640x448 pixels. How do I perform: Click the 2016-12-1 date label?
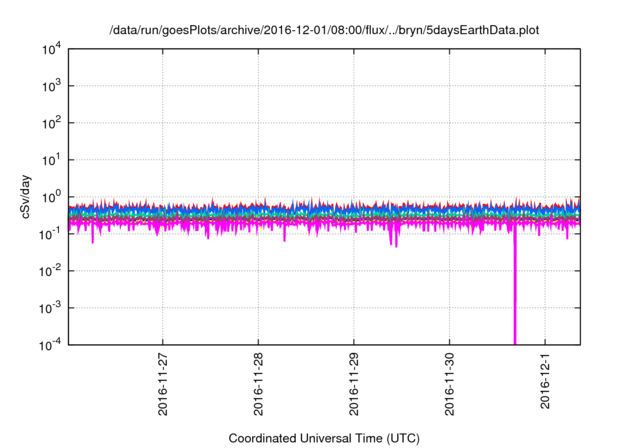tap(545, 380)
